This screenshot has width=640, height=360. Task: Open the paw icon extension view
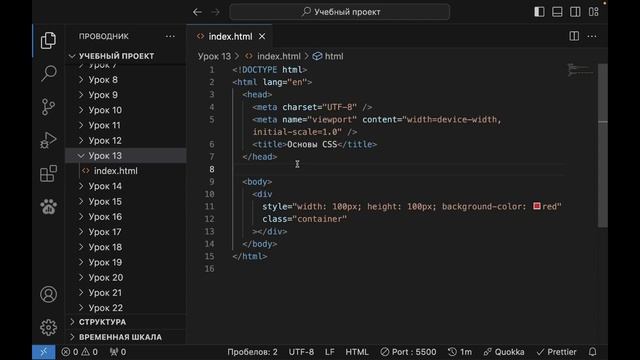click(x=48, y=207)
